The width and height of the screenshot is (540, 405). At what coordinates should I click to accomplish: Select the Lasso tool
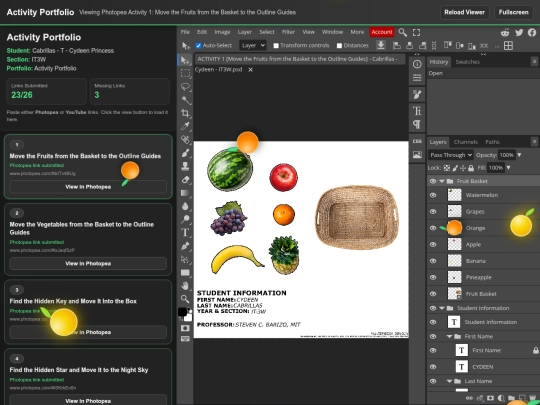point(185,86)
